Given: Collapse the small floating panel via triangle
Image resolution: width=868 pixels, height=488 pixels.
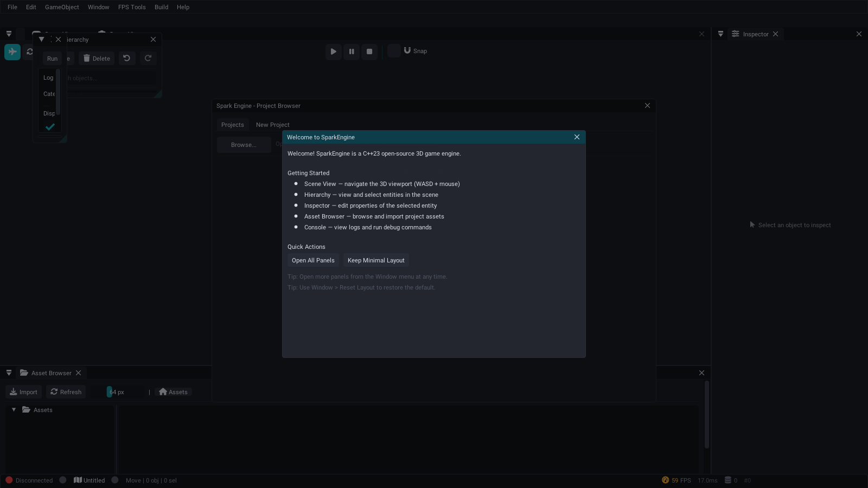Looking at the screenshot, I should point(41,39).
